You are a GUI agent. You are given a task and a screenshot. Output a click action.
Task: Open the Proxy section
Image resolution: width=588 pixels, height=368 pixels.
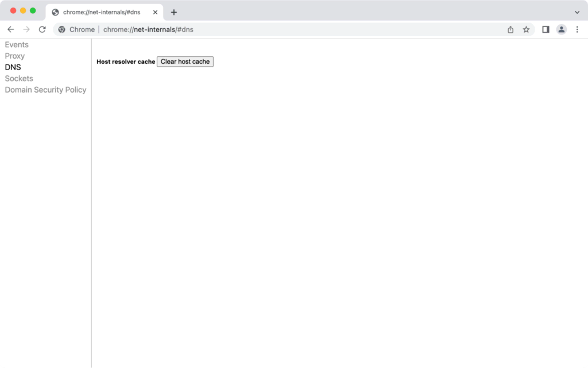tap(15, 56)
